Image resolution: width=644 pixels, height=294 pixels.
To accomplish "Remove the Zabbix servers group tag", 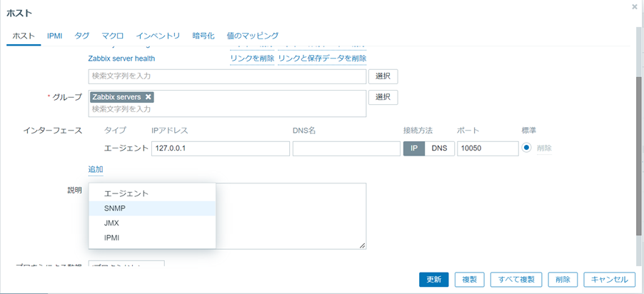I will (148, 97).
